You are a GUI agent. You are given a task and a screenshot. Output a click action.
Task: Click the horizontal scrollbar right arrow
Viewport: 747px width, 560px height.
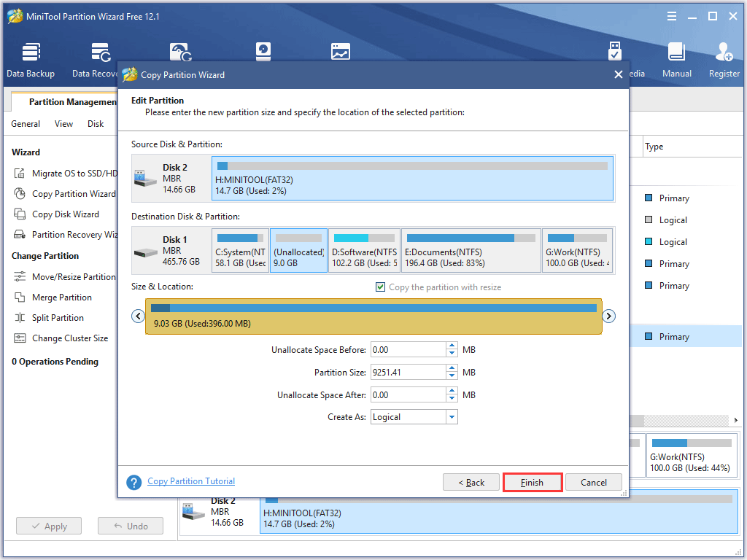click(736, 421)
